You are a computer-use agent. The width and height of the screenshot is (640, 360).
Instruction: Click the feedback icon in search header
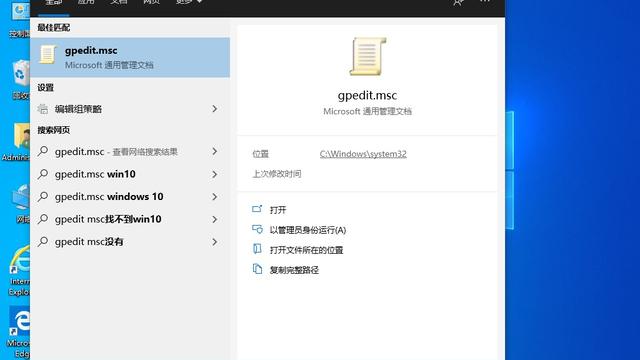point(458,3)
